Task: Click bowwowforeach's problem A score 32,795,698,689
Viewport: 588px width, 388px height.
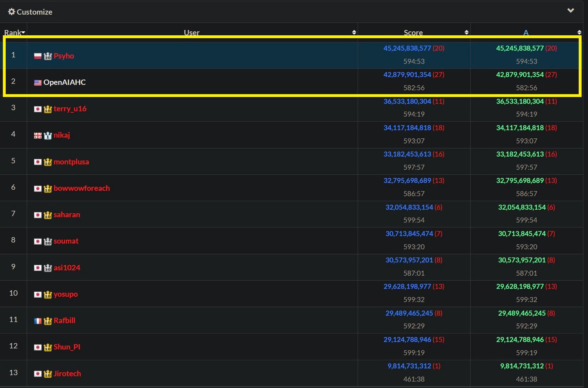Action: coord(520,180)
